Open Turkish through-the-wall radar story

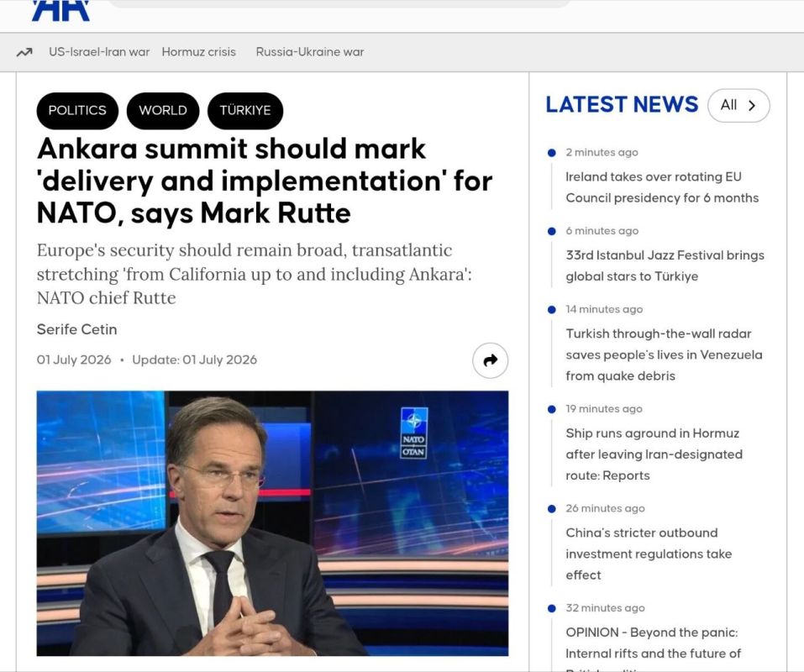coord(664,354)
